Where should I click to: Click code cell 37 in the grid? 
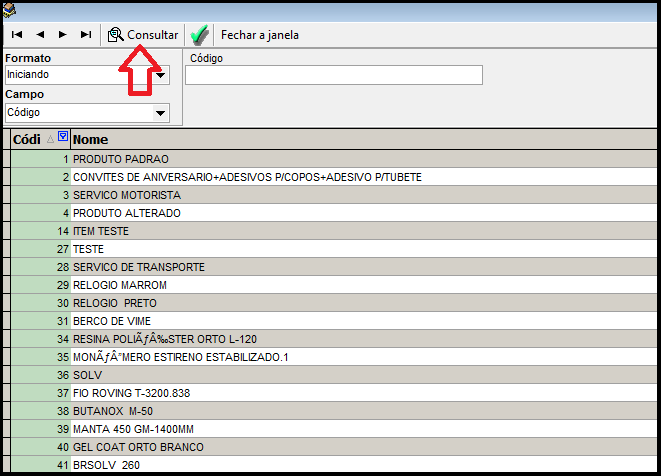[x=40, y=393]
